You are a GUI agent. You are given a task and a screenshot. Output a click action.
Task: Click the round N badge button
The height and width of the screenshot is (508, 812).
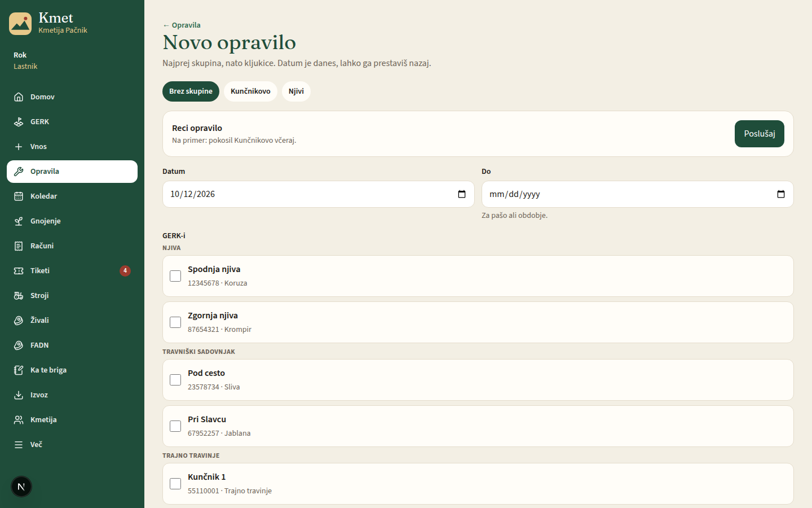pos(21,487)
